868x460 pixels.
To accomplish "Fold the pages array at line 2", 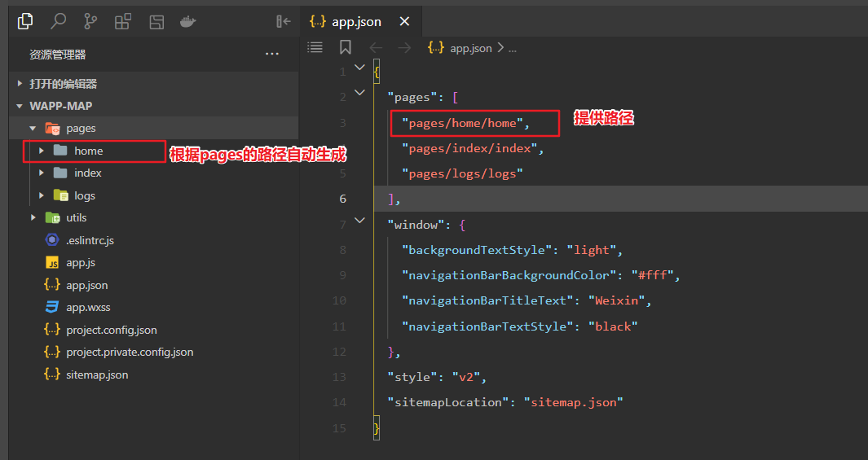I will [x=359, y=92].
